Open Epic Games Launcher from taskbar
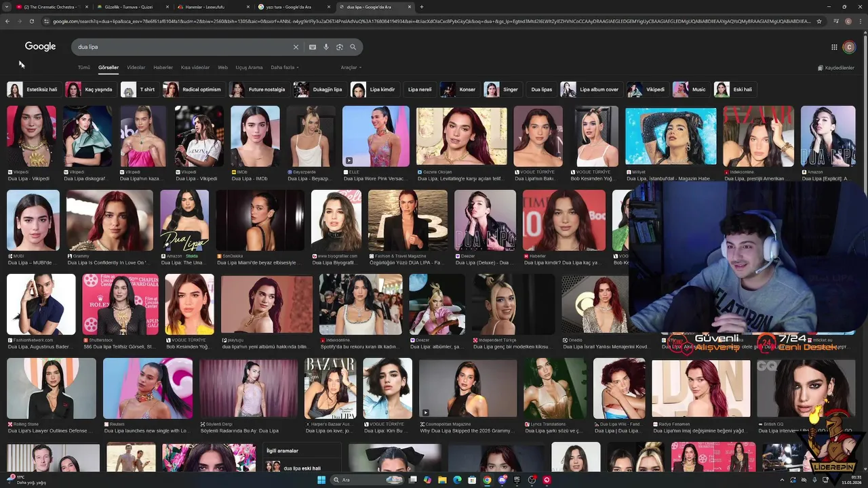 517,480
